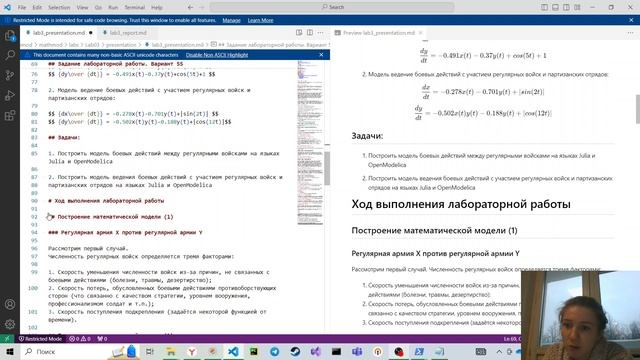Open Task View on the taskbar
Image resolution: width=640 pixels, height=360 pixels.
click(150, 351)
